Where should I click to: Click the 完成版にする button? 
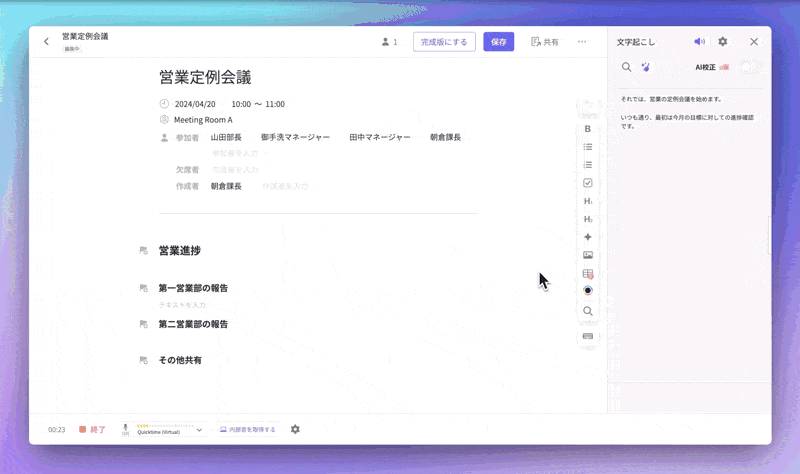tap(444, 42)
